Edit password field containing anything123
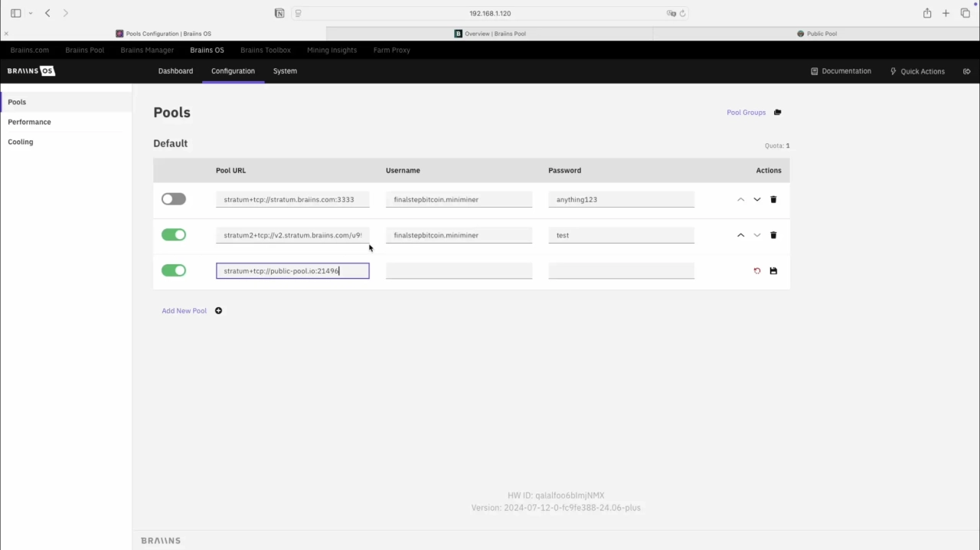Viewport: 980px width, 550px height. click(621, 199)
